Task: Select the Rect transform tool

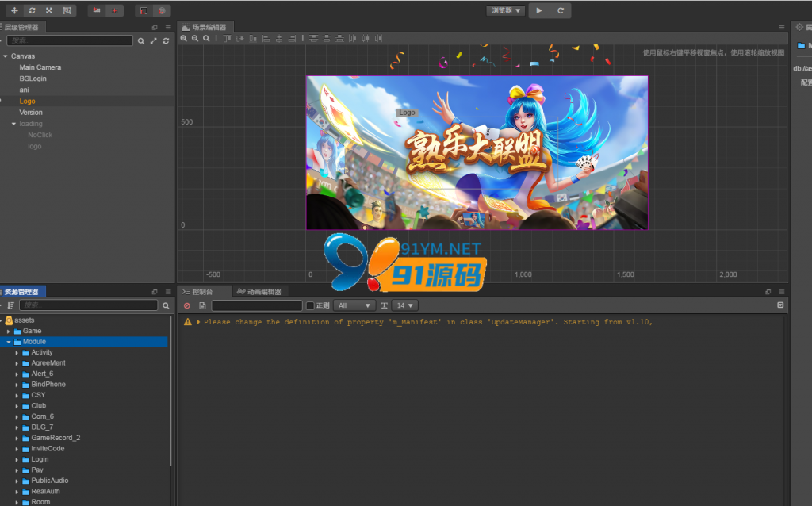Action: pos(67,10)
